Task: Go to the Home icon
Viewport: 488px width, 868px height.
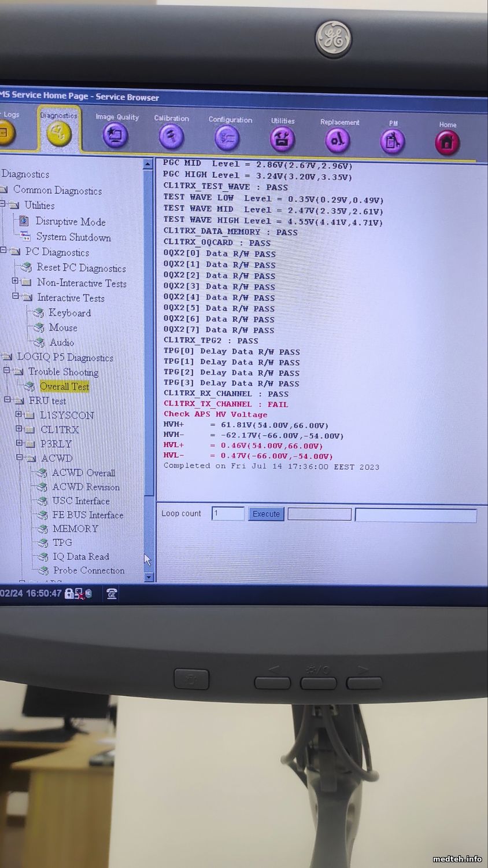Action: click(x=446, y=143)
